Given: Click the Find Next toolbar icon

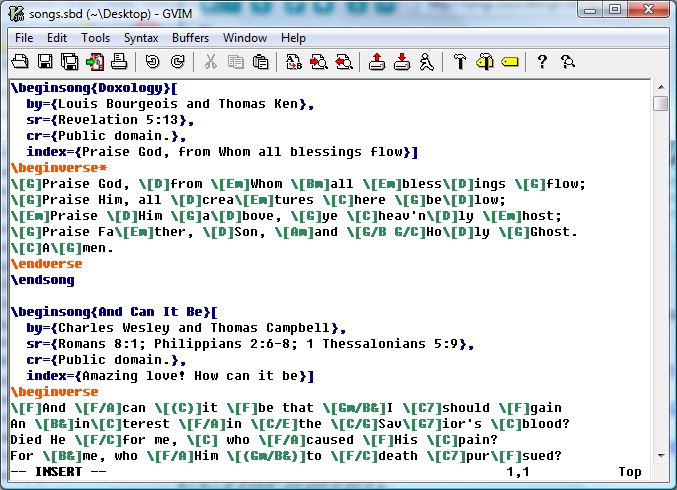Looking at the screenshot, I should [x=318, y=62].
